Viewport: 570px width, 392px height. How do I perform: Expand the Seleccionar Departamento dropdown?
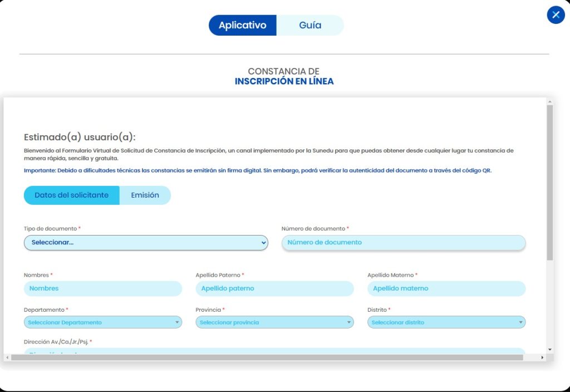(102, 322)
